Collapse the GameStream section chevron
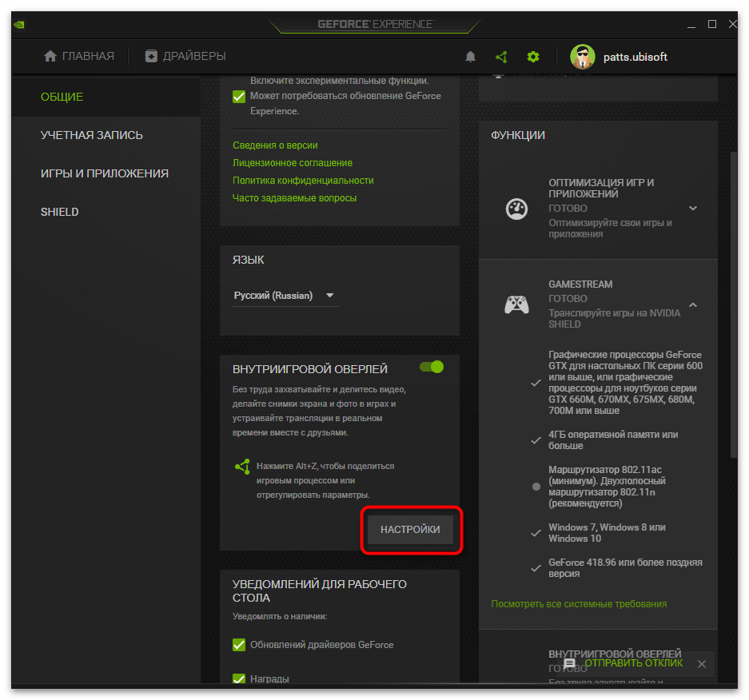The image size is (749, 700). [x=693, y=304]
